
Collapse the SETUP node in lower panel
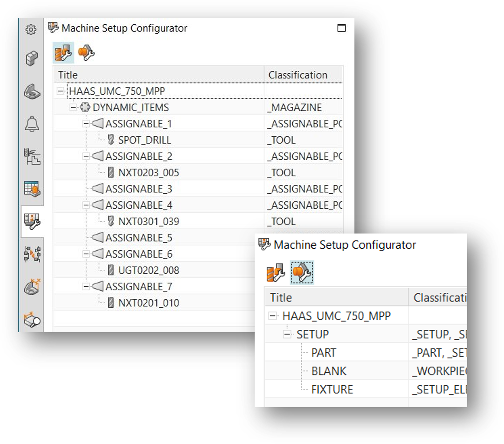(287, 334)
